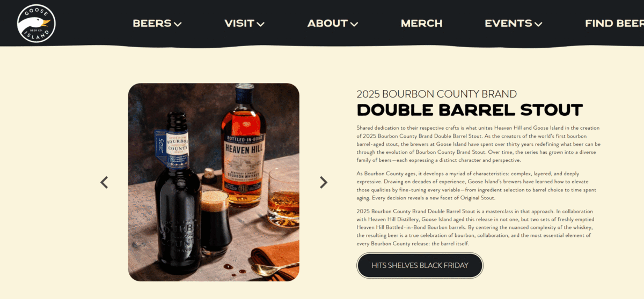Image resolution: width=644 pixels, height=299 pixels.
Task: Open the Find Beer page
Action: (x=614, y=24)
